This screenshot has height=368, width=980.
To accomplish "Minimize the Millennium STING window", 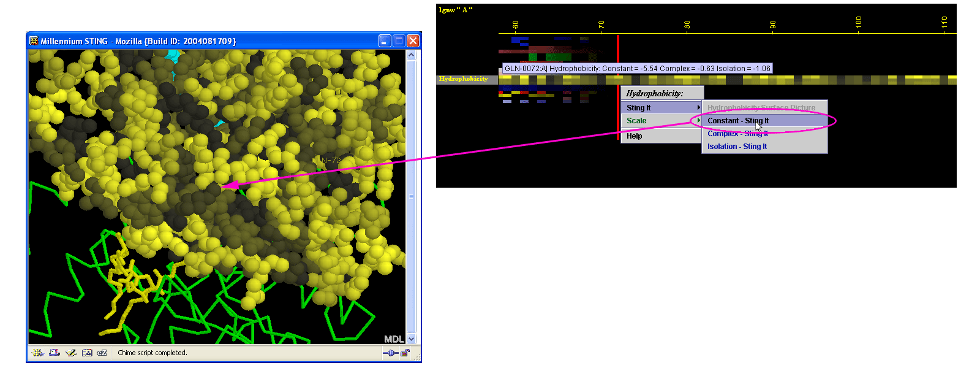I will tap(385, 41).
